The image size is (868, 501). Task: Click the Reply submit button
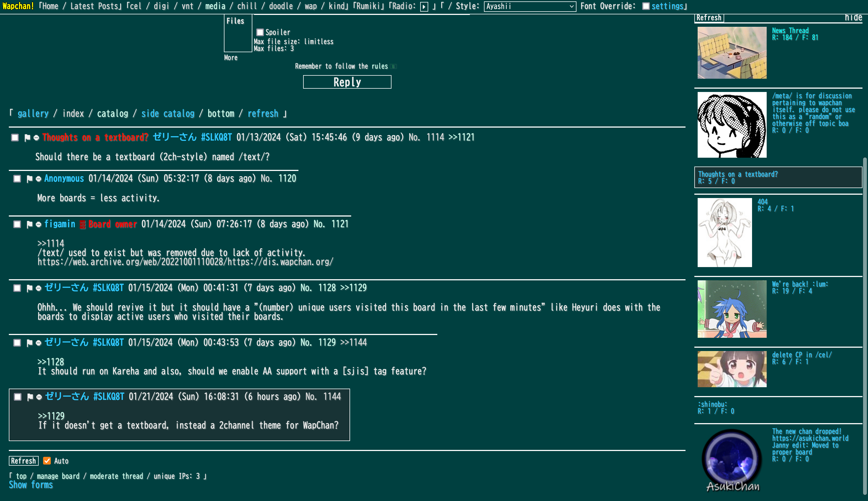click(x=347, y=82)
